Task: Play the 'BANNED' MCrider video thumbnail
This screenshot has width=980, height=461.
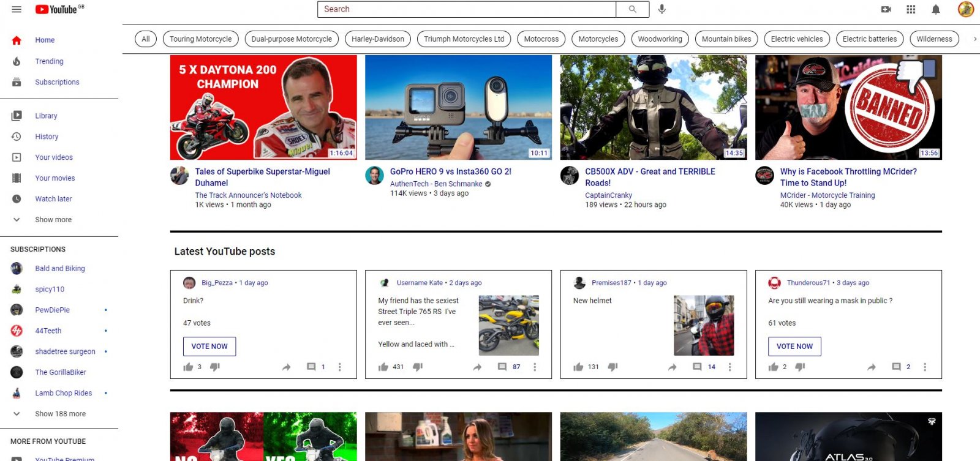Action: 848,108
